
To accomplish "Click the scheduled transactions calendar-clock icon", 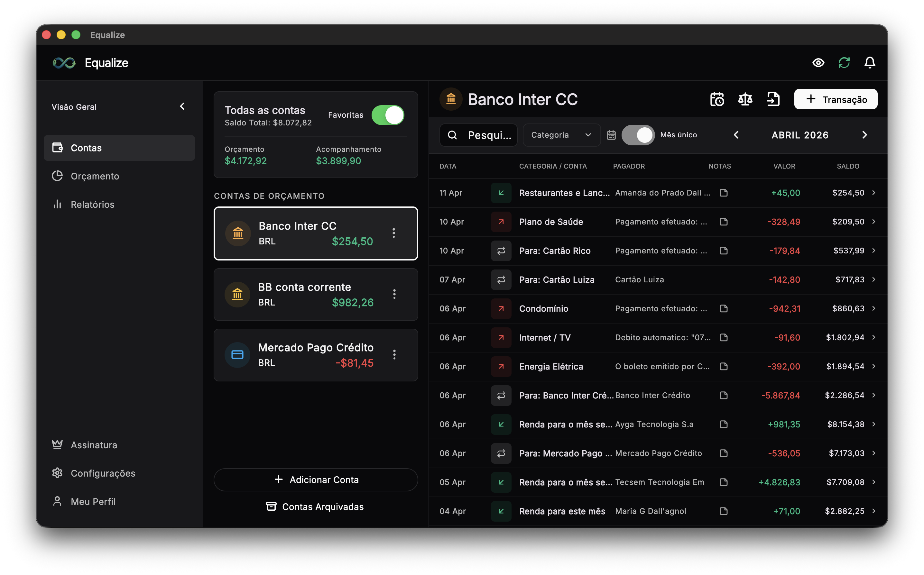I will tap(717, 99).
